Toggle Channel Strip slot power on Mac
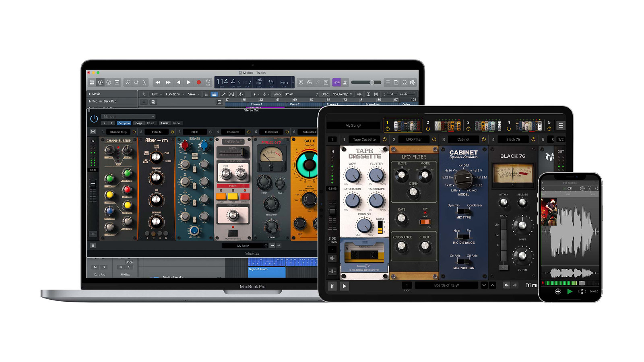 click(x=134, y=132)
